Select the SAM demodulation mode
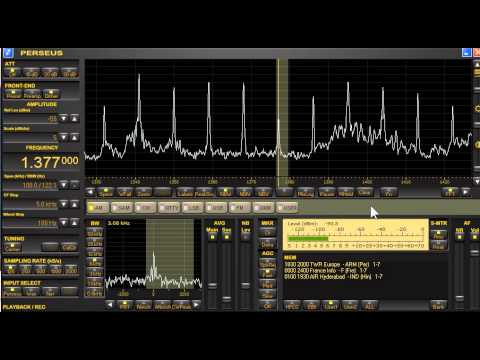 click(x=121, y=208)
